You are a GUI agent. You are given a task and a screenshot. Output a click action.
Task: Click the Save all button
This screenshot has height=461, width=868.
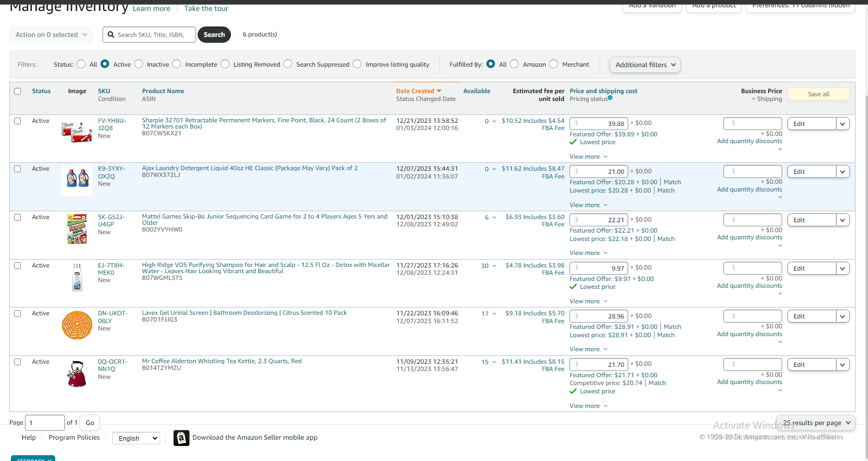click(x=819, y=94)
